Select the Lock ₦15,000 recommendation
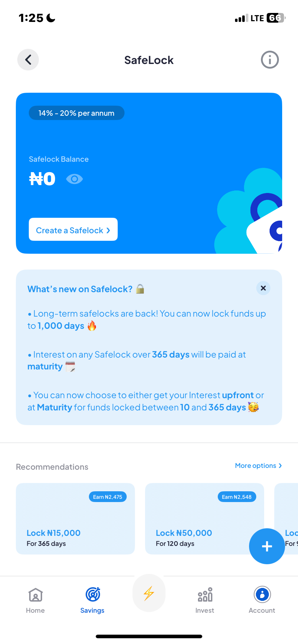298x644 pixels. point(75,519)
